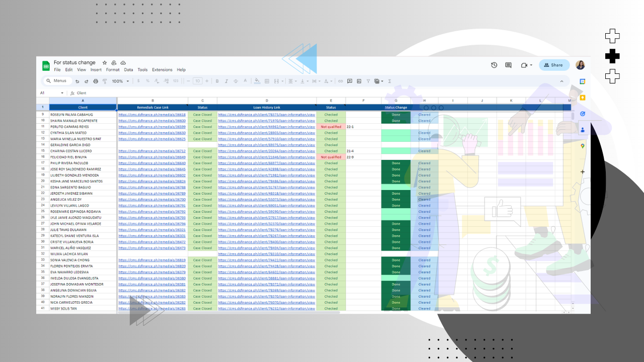Screen dimensions: 644x362
Task: Open Google Calendar in the side panel
Action: click(583, 81)
